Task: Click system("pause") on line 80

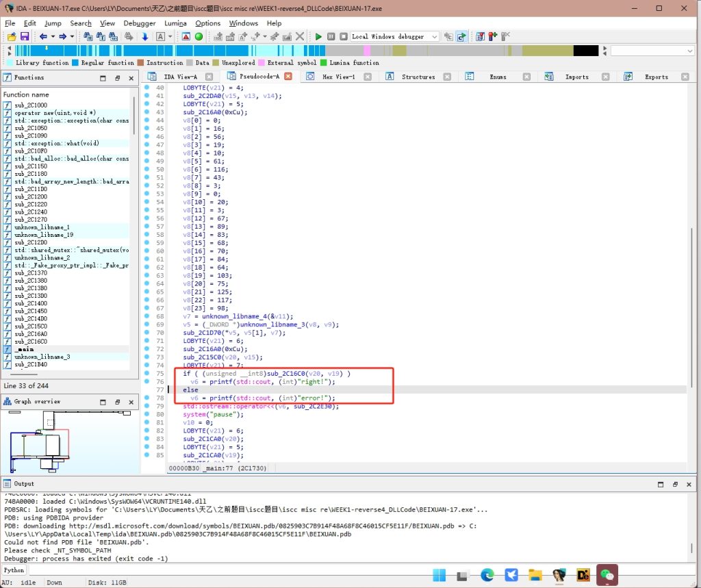Action: 212,415
